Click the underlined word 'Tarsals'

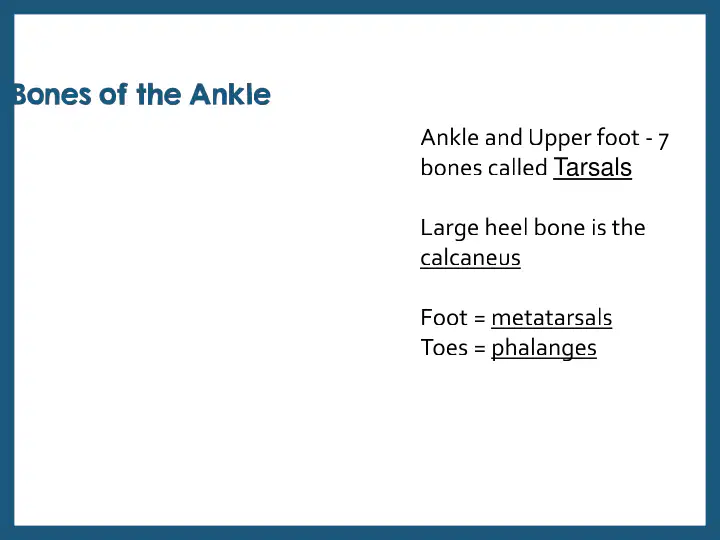point(592,167)
